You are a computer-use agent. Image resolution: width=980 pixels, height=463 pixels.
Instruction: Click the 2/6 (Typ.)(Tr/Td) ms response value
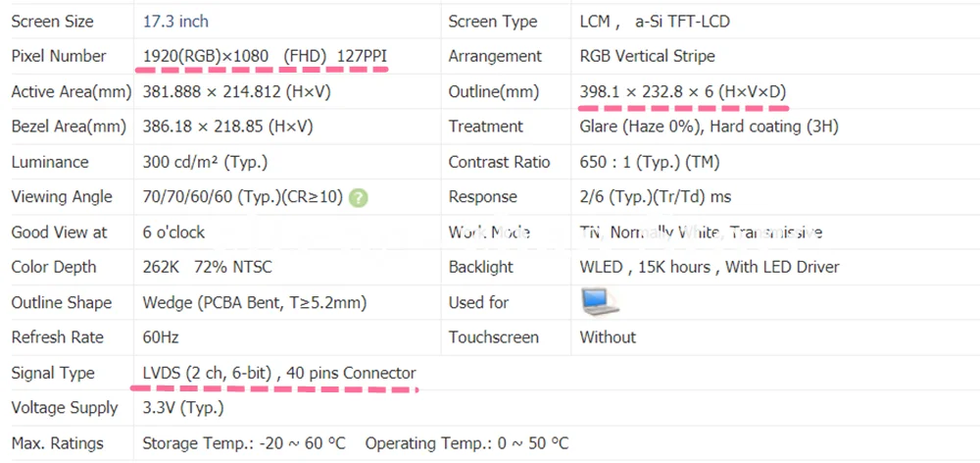[x=656, y=197]
